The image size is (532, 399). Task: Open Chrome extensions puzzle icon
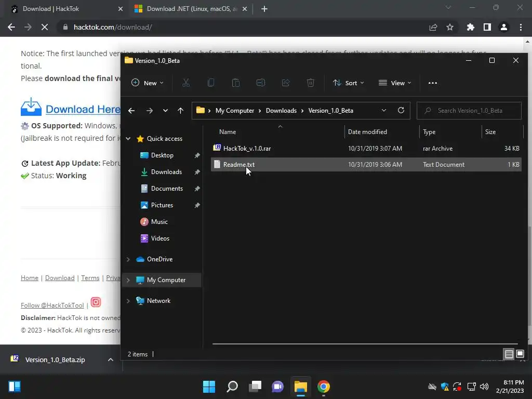coord(470,27)
